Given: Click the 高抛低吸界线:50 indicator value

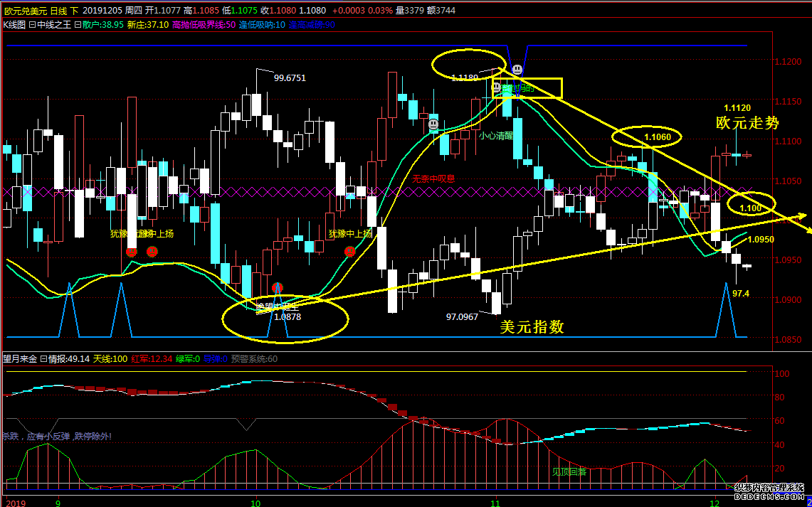Looking at the screenshot, I should (x=204, y=24).
